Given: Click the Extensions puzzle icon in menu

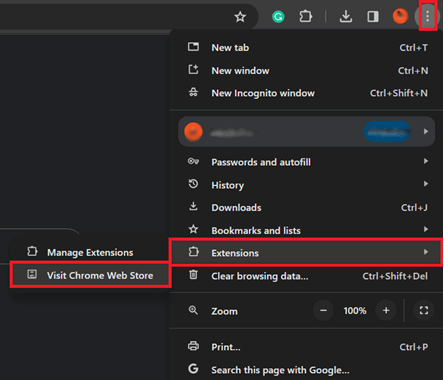Looking at the screenshot, I should (194, 252).
